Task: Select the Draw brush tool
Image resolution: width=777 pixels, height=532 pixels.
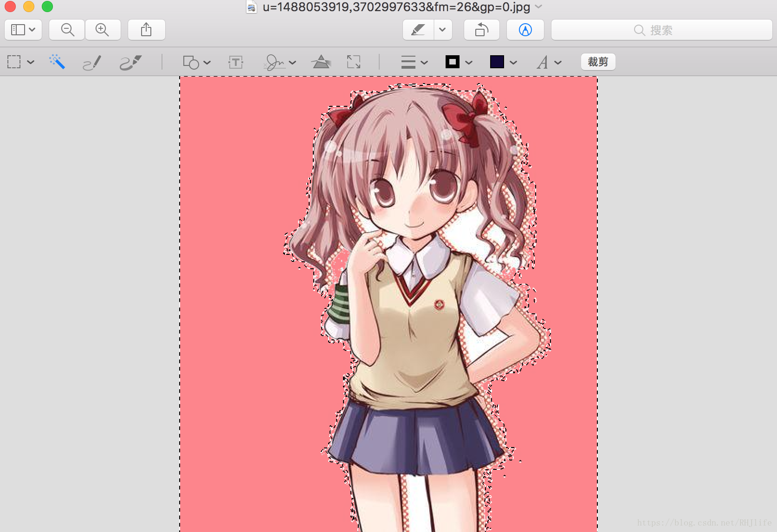Action: tap(130, 62)
